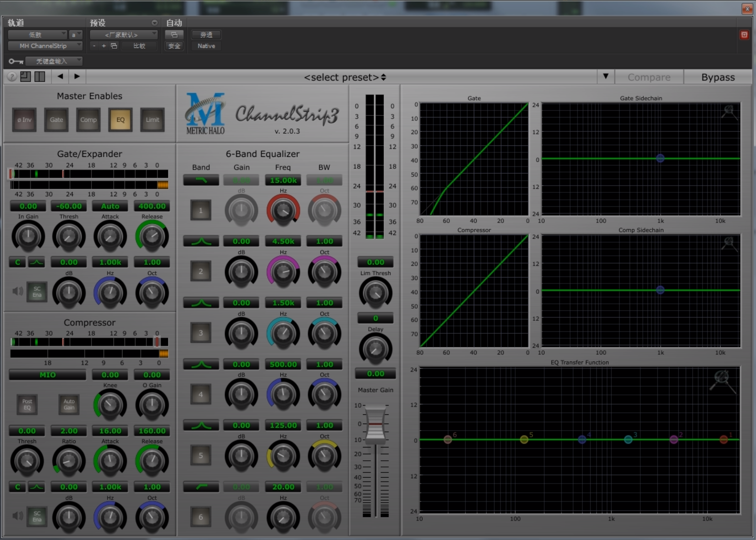This screenshot has height=540, width=756.
Task: Select band 1 filter shape icon
Action: 201,180
